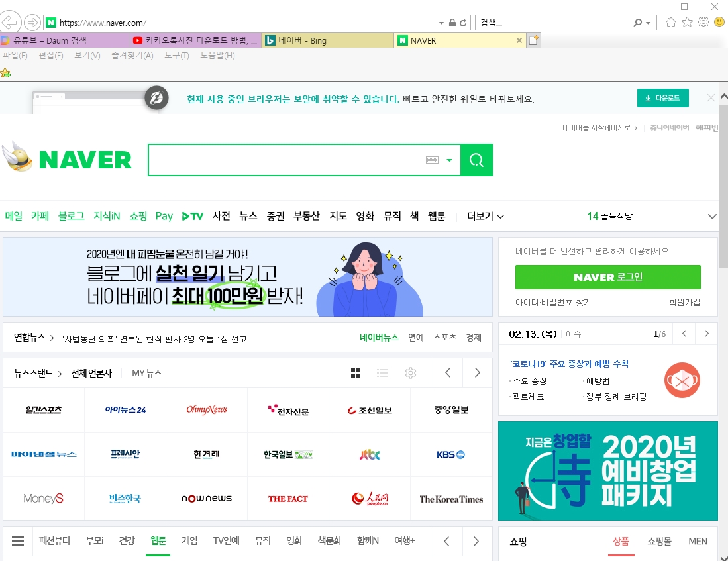Click the 연합뉴스 headline about 사법농단
728x561 pixels.
pos(154,339)
